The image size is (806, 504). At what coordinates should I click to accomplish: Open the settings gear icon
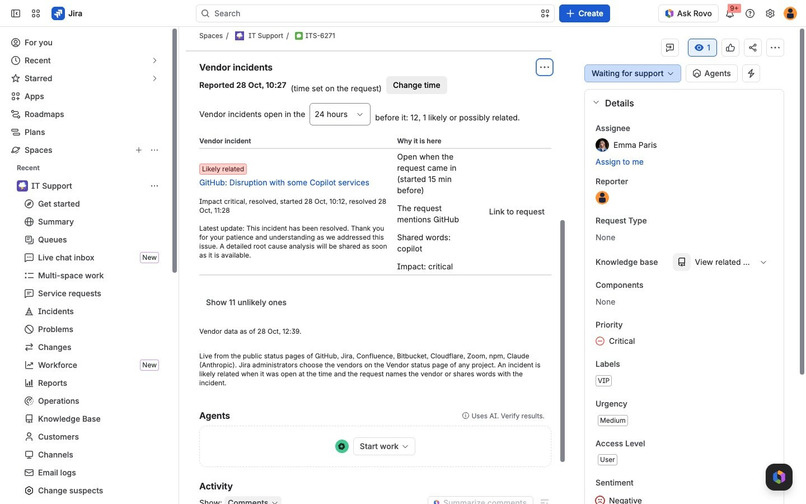[770, 13]
